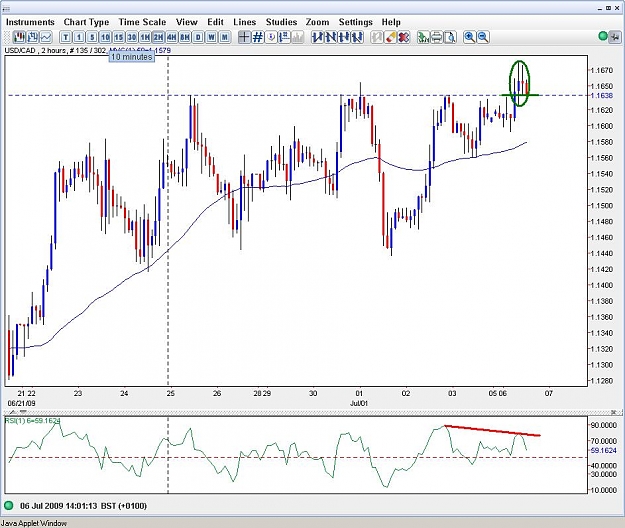The height and width of the screenshot is (528, 625).
Task: Click the 90.0000 RSI axis label
Action: (x=603, y=425)
